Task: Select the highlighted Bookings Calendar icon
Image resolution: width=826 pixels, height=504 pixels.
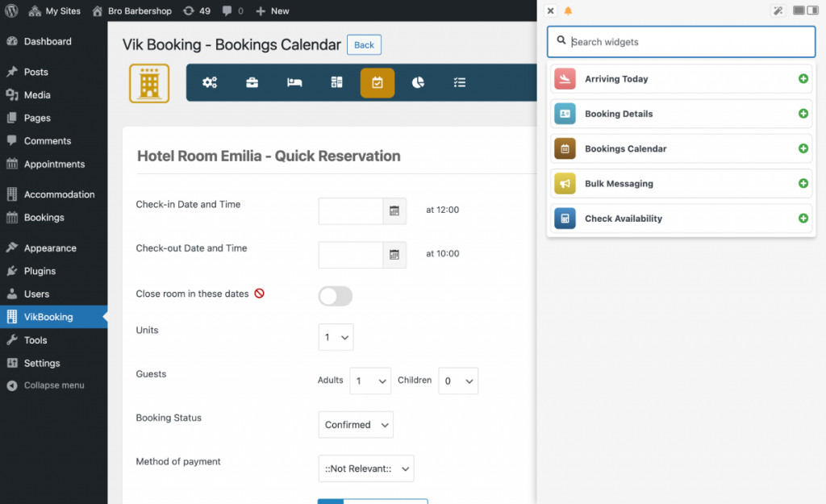Action: tap(378, 82)
